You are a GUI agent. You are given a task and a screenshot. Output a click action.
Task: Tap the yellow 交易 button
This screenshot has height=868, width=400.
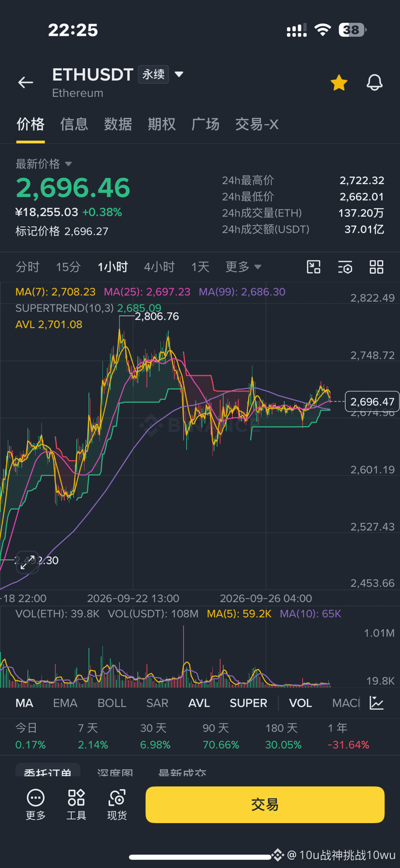(265, 805)
